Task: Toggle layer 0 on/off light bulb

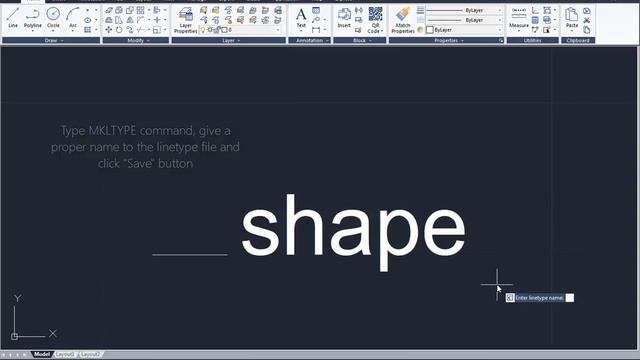Action: click(x=203, y=30)
